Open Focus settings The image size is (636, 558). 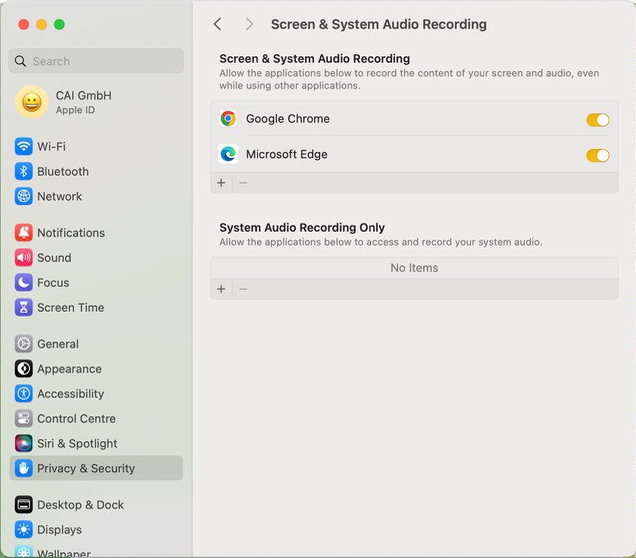[96, 283]
